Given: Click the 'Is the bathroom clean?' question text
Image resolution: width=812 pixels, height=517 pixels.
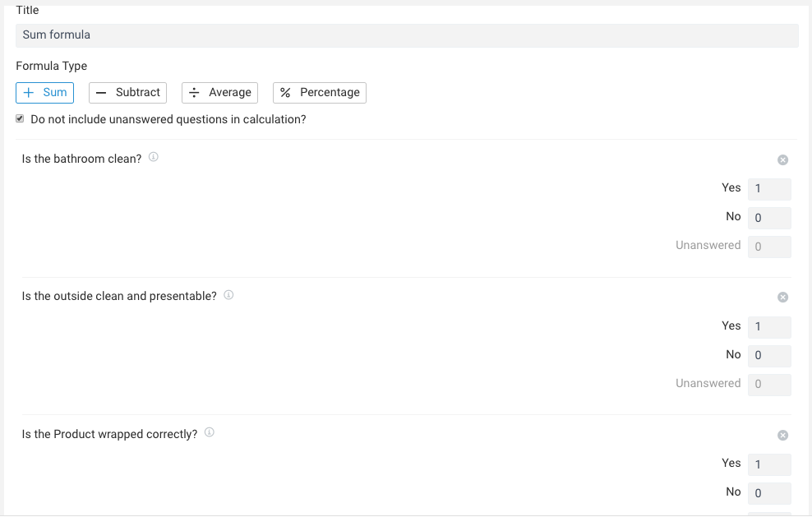Looking at the screenshot, I should tap(81, 159).
